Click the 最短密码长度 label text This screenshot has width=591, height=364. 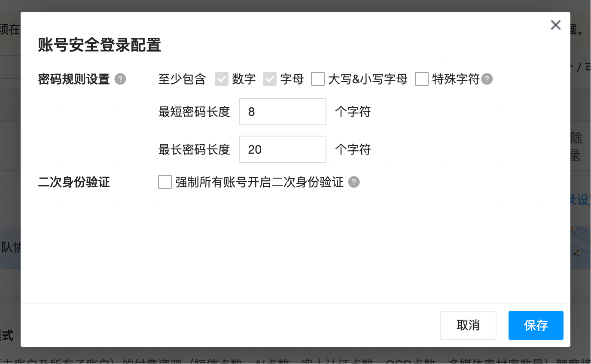[194, 112]
